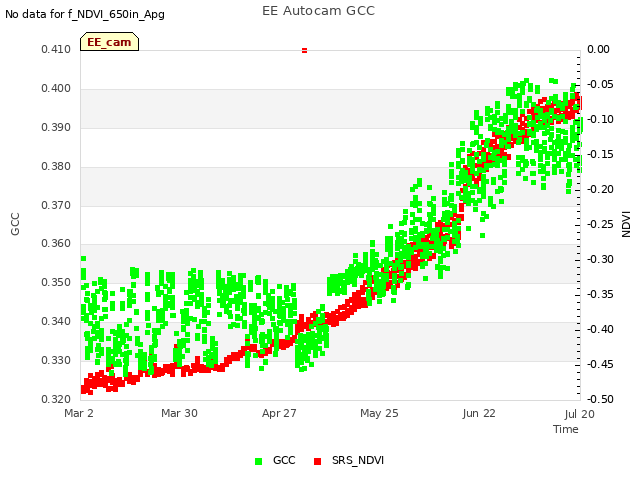Click the -0.30 NDVI axis value
Screen dimensions: 640x480
coord(600,260)
